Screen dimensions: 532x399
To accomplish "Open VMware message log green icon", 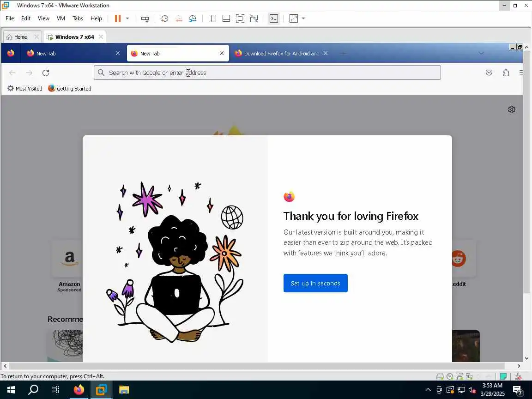I will [503, 376].
